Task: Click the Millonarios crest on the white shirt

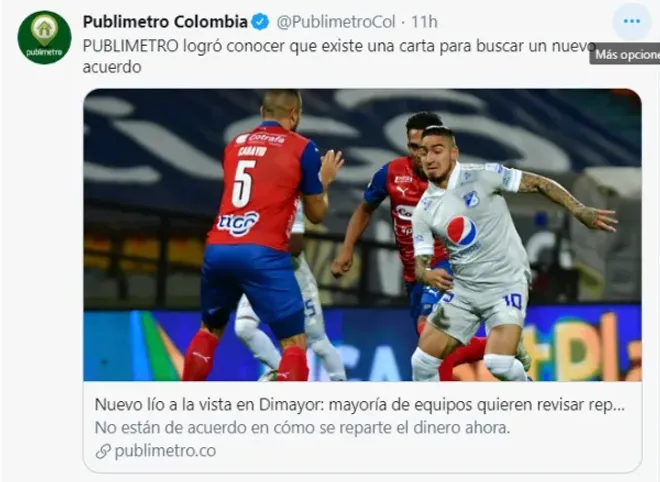Action: pyautogui.click(x=471, y=199)
